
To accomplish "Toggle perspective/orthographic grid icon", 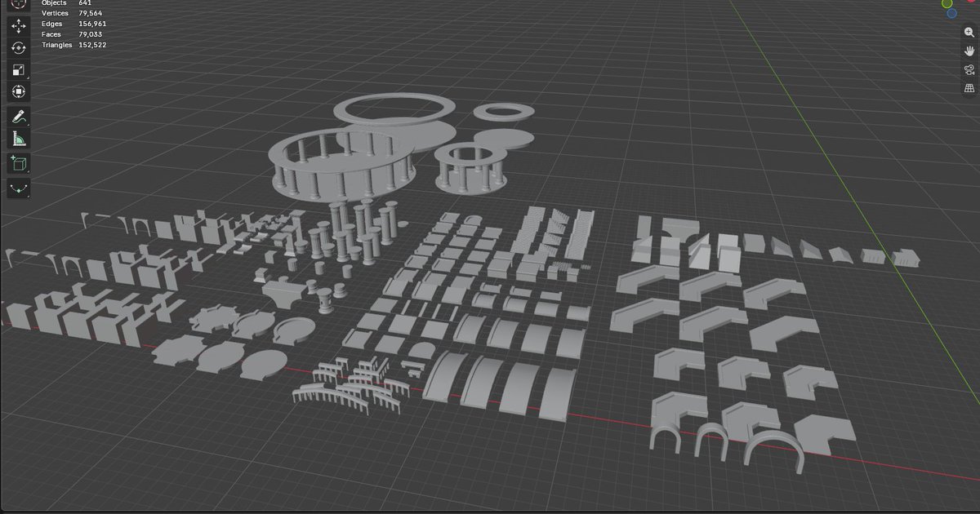I will (969, 88).
